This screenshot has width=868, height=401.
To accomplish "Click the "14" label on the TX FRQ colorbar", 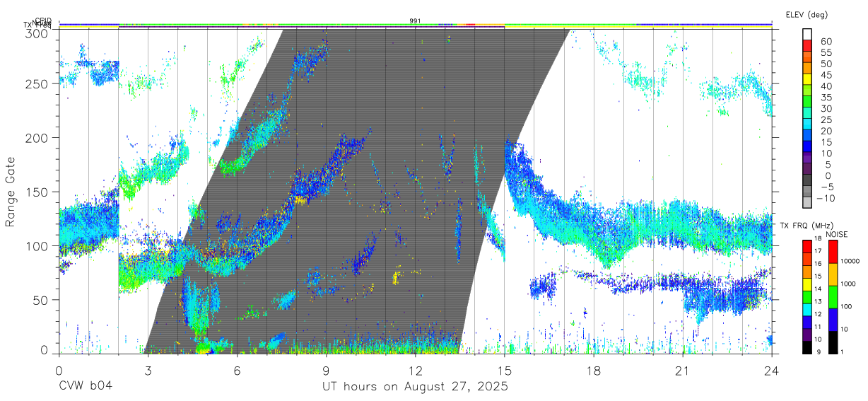I will [x=818, y=289].
